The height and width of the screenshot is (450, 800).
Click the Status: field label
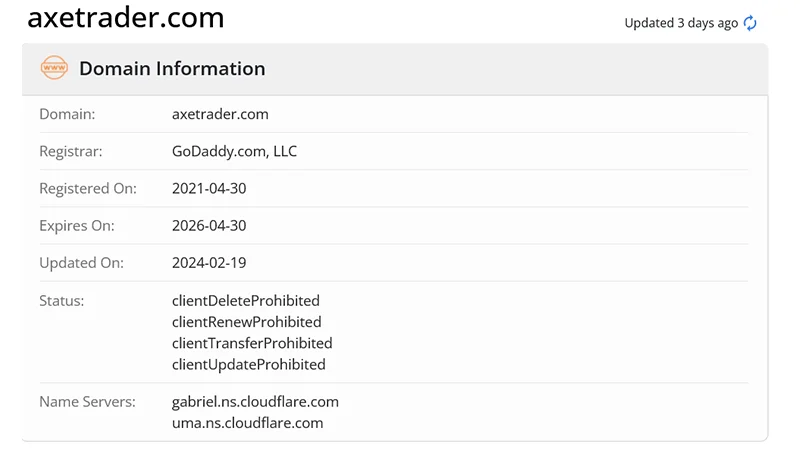(x=62, y=300)
